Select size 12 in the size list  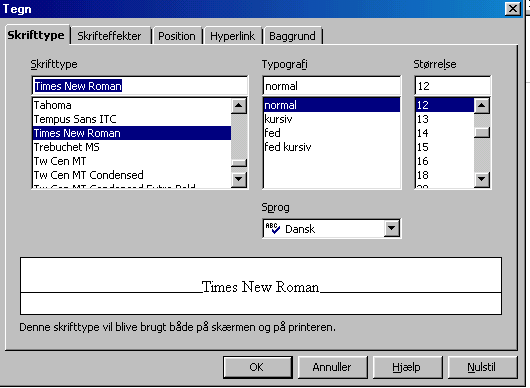(444, 105)
